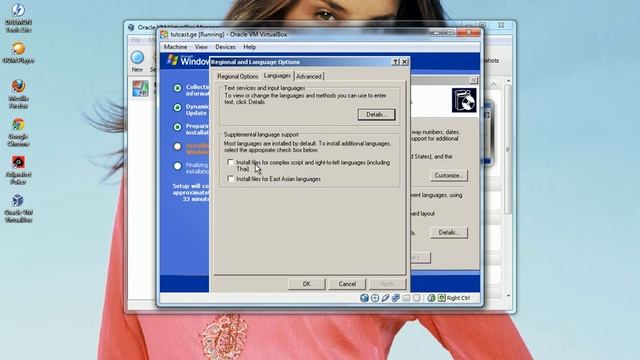This screenshot has width=640, height=360.
Task: Click the keyboard capture indicator icon
Action: click(442, 298)
